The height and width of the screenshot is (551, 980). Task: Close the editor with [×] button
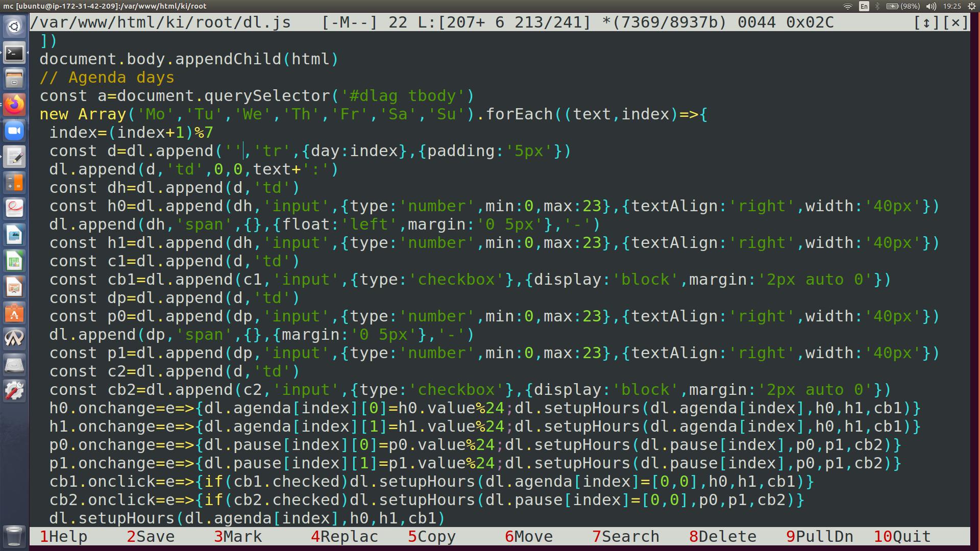click(x=955, y=22)
